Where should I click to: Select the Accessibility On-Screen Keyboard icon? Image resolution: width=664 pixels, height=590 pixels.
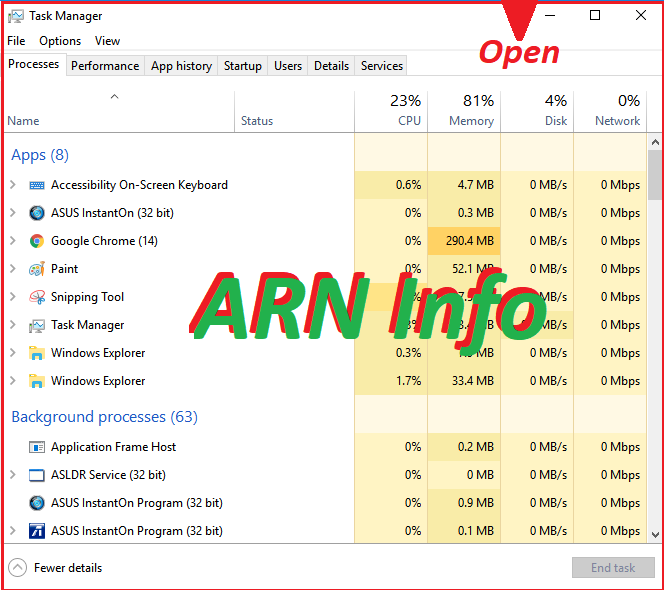(37, 185)
